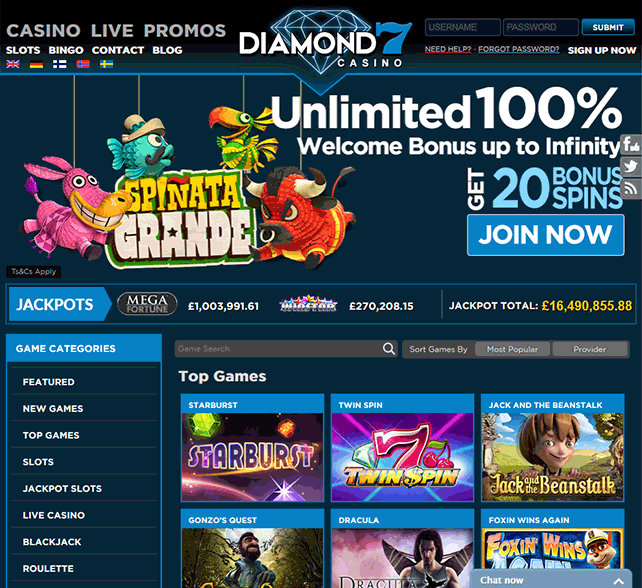Open the Twitter side icon
Viewport: 642px width, 588px height.
tap(631, 167)
